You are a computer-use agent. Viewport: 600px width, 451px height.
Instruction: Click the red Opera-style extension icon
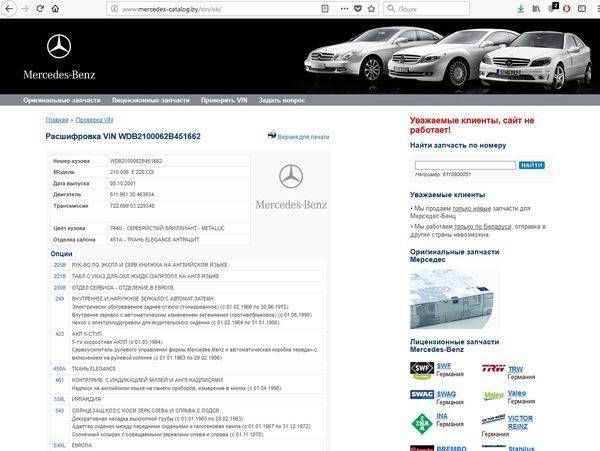[567, 8]
